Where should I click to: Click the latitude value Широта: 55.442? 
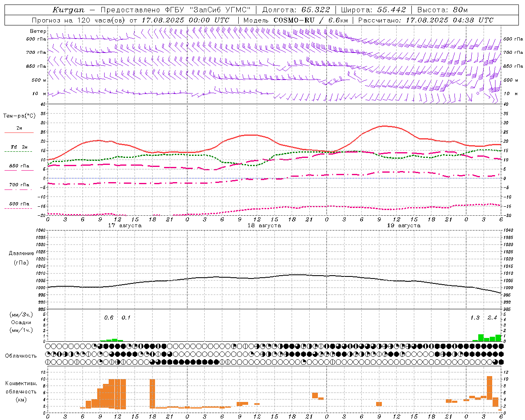373,10
